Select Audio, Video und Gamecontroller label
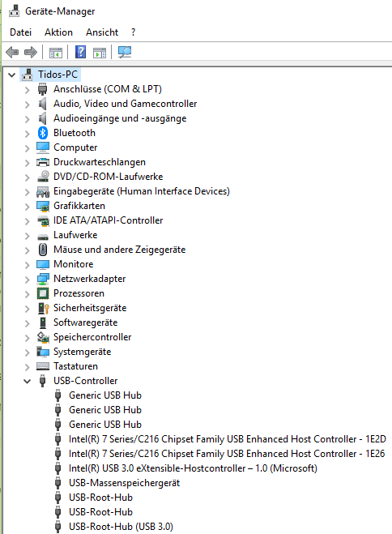 (x=125, y=104)
